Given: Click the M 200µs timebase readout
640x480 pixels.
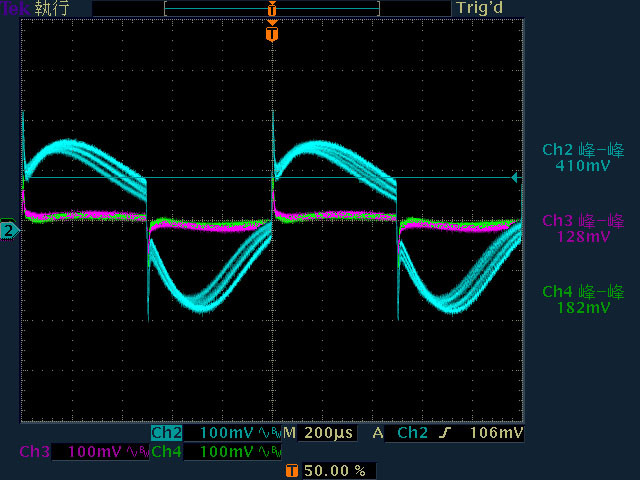Looking at the screenshot, I should [x=318, y=433].
